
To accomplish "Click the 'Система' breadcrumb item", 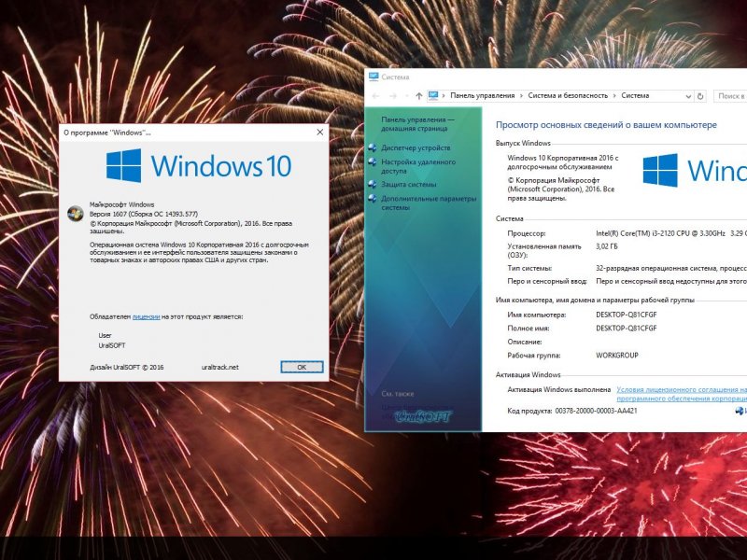I will [x=635, y=96].
